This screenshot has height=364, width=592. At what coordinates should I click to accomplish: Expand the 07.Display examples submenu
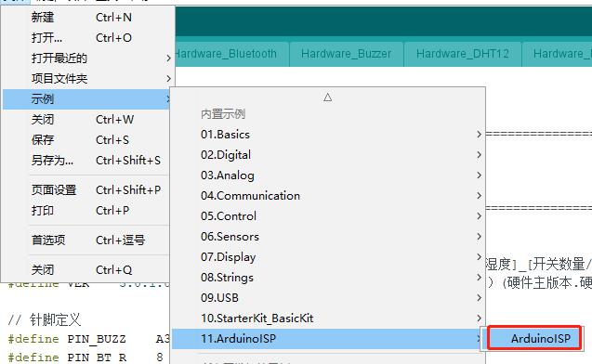(x=328, y=257)
